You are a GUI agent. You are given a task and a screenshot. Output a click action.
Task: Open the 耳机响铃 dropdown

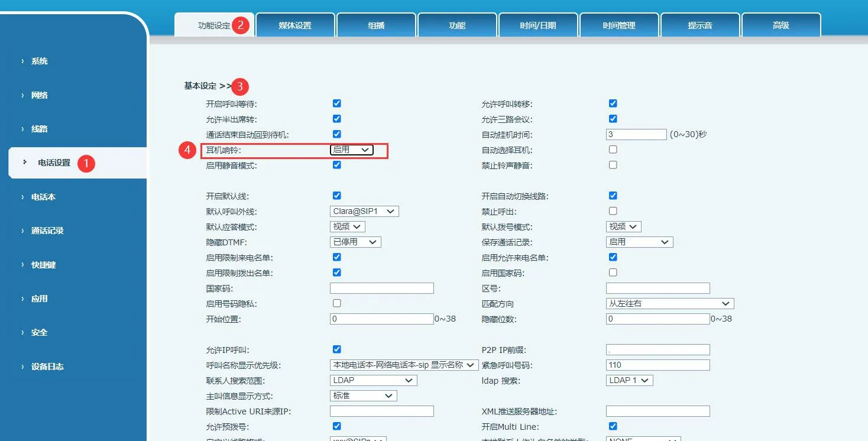(x=352, y=150)
